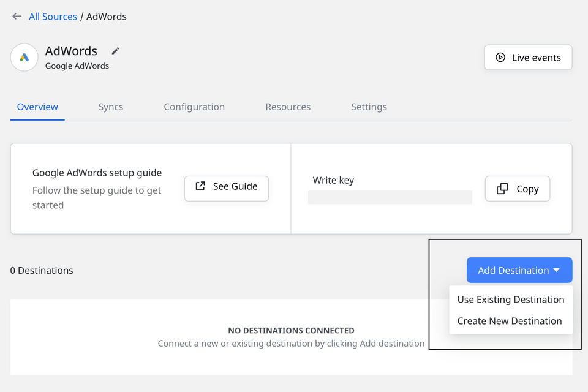This screenshot has height=392, width=588.
Task: Click AdWords in the breadcrumb
Action: (107, 17)
